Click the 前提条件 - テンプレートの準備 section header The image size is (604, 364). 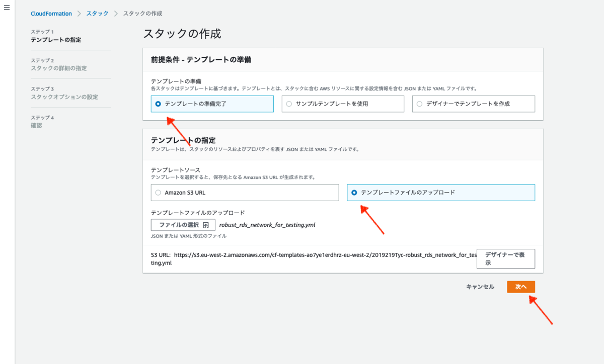pyautogui.click(x=201, y=59)
